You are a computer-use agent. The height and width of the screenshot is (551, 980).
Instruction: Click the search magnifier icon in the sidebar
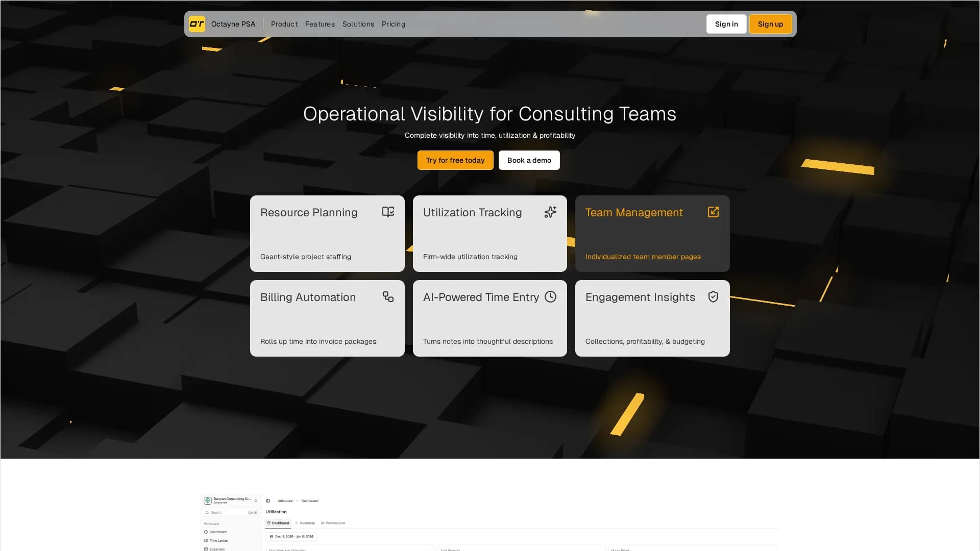(207, 512)
